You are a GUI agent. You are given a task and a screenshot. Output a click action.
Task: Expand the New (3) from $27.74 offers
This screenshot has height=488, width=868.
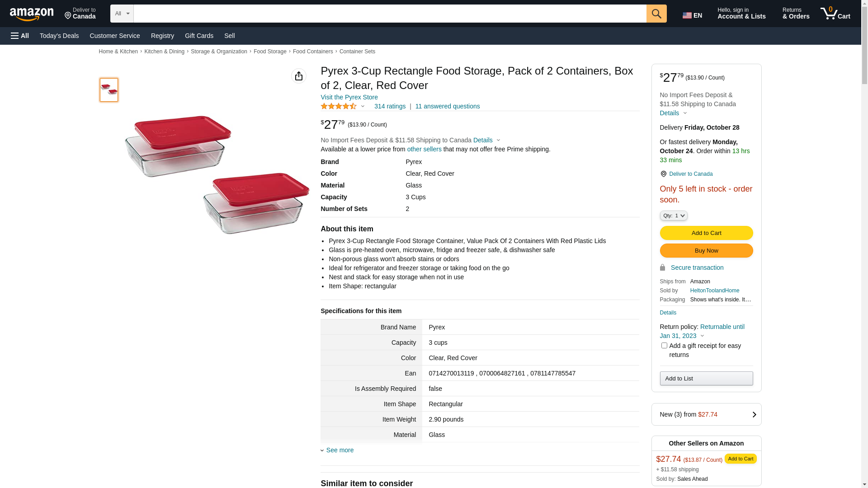point(706,414)
